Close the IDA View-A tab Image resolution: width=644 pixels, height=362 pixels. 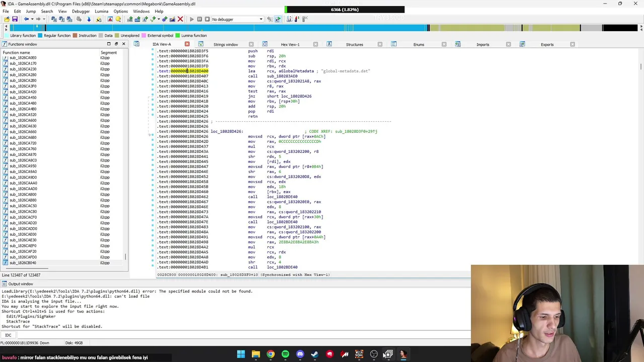point(187,44)
